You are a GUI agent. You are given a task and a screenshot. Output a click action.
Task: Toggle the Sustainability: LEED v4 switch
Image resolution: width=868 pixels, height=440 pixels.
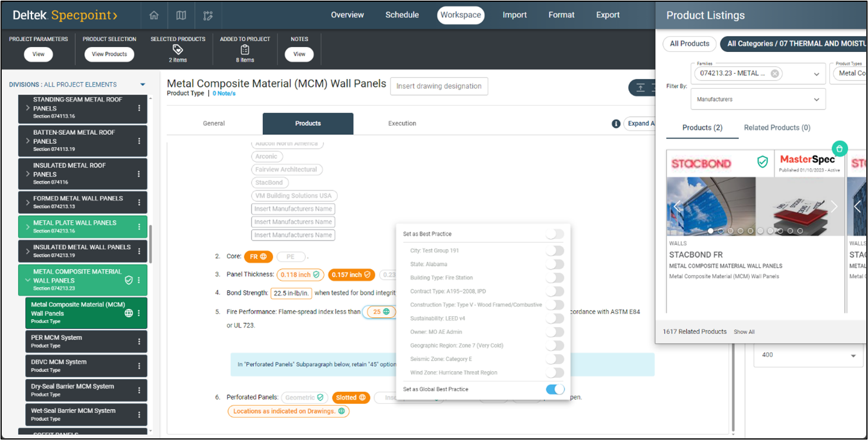[554, 319]
